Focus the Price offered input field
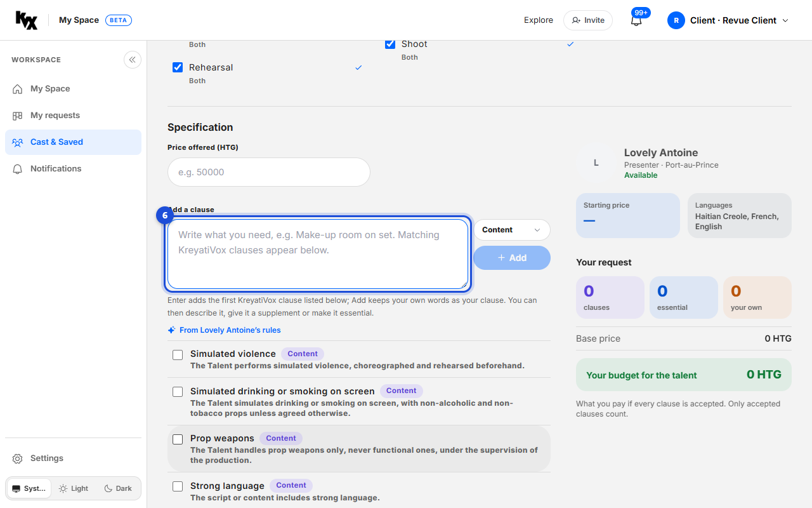Screen dimensions: 812x508 [x=269, y=172]
